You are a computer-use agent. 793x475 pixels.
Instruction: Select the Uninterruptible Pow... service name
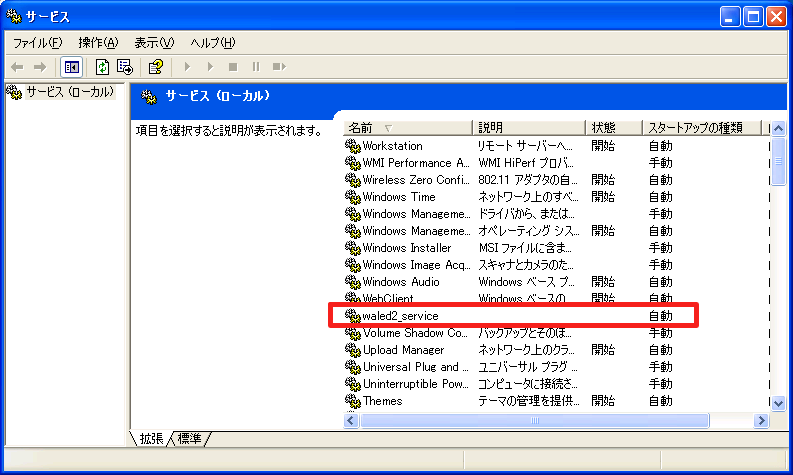[416, 384]
